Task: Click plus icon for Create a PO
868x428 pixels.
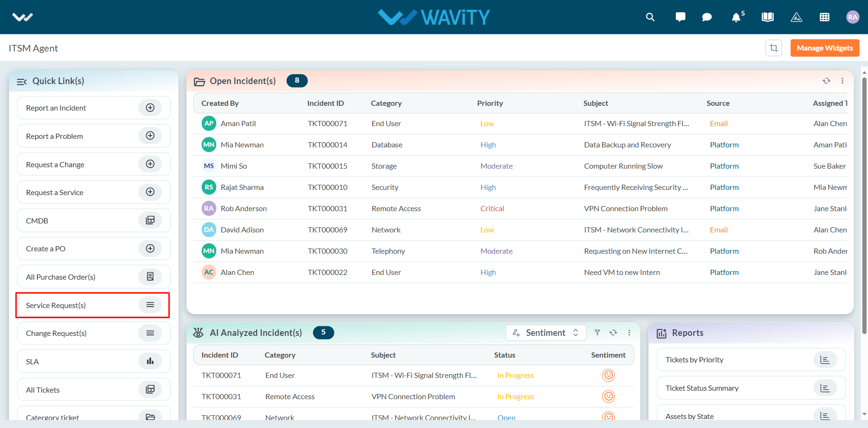Action: tap(150, 248)
